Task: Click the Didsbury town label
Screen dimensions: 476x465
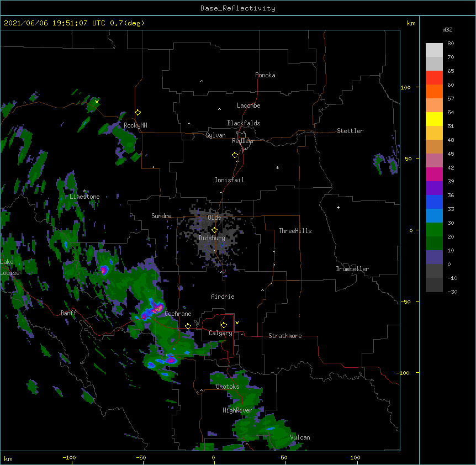Action: [x=212, y=238]
